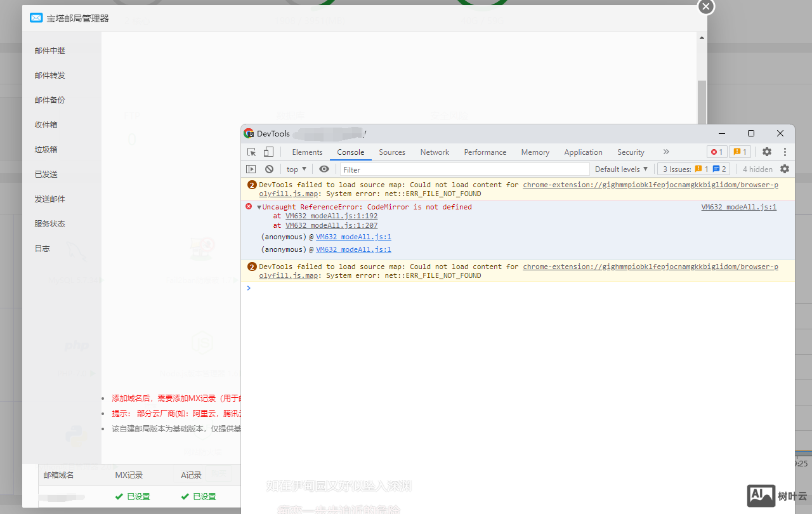Open console settings gear beside hidden count
Viewport: 812px width, 514px height.
785,169
